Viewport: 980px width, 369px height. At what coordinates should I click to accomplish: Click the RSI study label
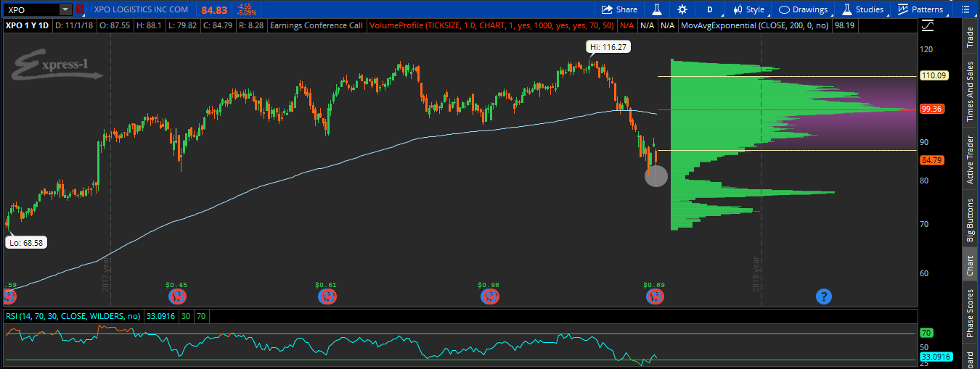[73, 316]
